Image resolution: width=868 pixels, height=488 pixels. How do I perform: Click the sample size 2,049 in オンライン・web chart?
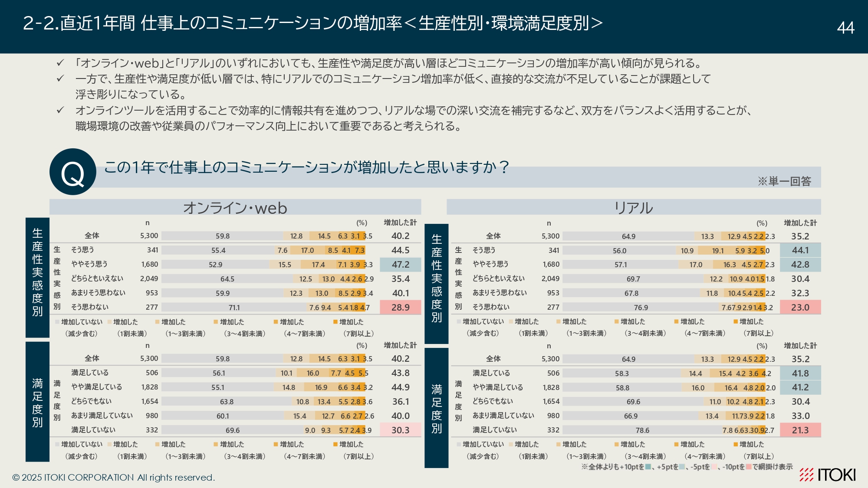[149, 278]
